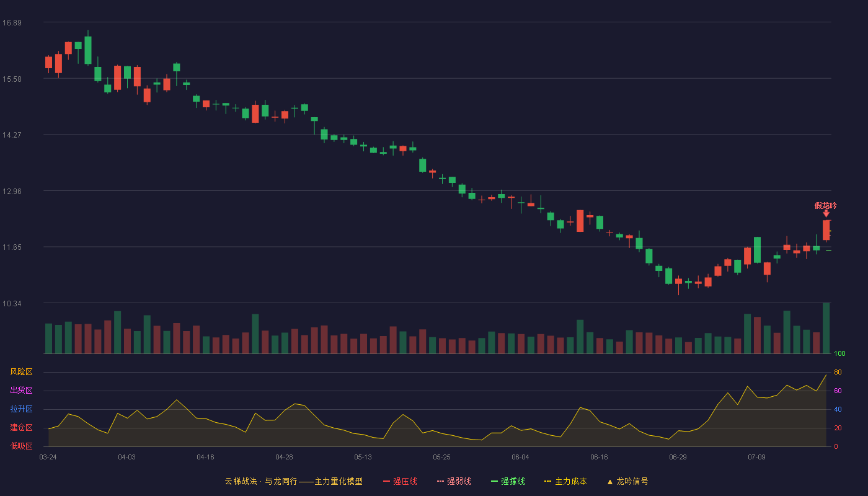Toggle the 强撑线 legend entry
Image resolution: width=868 pixels, height=496 pixels.
[508, 481]
